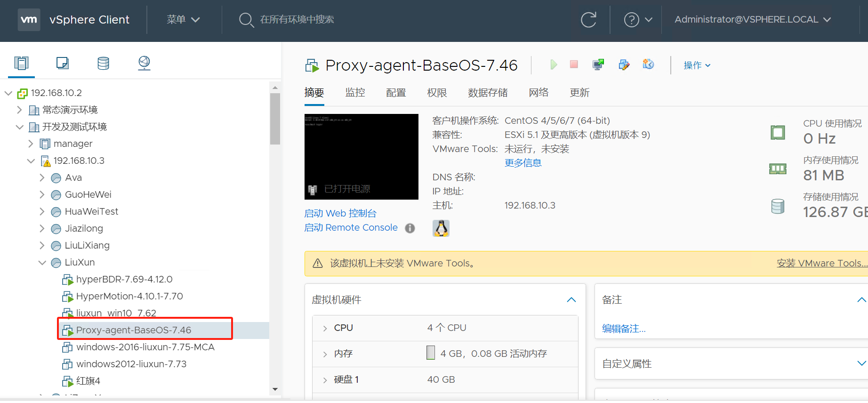
Task: Collapse the LiuXun resource pool
Action: 42,263
